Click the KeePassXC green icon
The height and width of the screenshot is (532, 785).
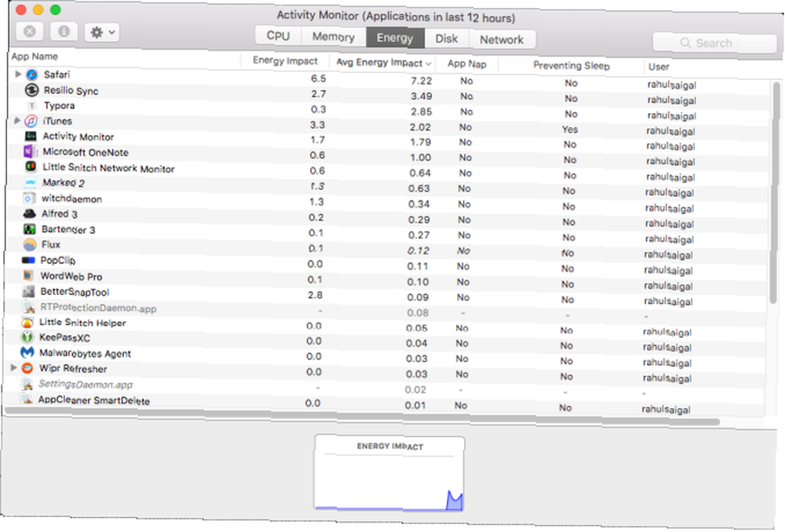pyautogui.click(x=27, y=337)
